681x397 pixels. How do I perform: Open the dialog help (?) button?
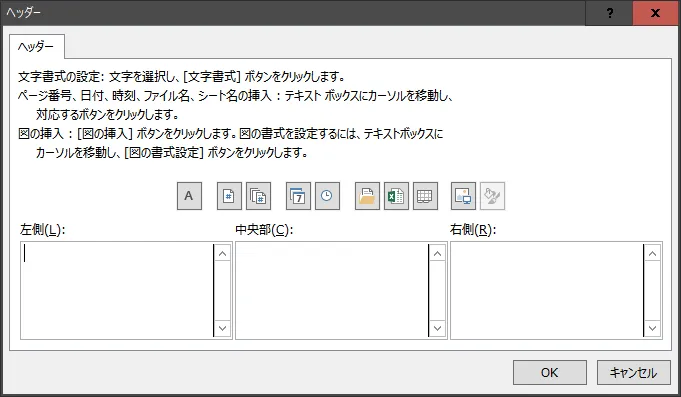click(610, 13)
